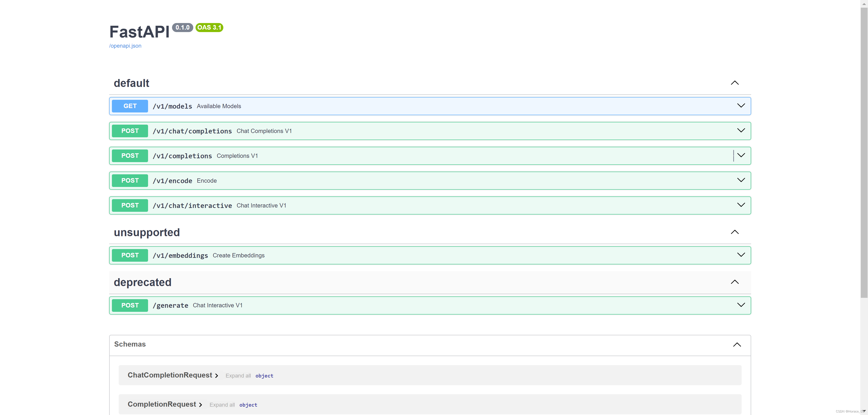Click the /generate expand arrow

pyautogui.click(x=741, y=305)
